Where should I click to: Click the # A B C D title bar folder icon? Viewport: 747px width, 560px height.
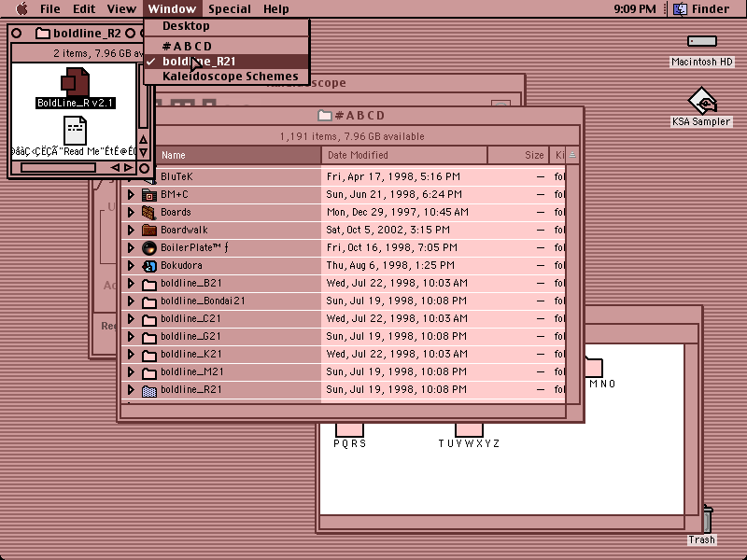click(325, 115)
